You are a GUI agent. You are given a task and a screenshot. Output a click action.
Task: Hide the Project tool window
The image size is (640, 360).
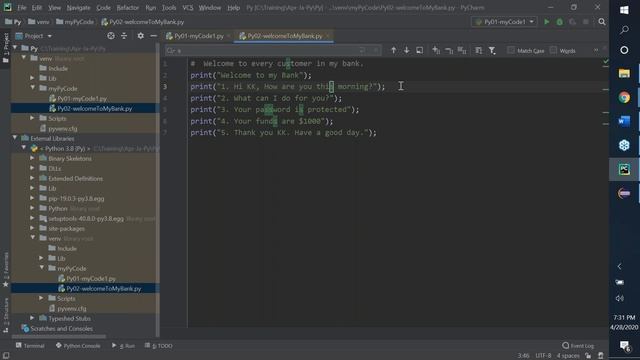(x=153, y=36)
